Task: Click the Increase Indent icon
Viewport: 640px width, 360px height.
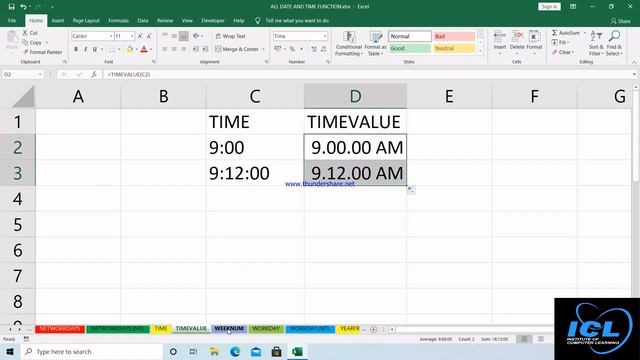Action: click(x=205, y=49)
